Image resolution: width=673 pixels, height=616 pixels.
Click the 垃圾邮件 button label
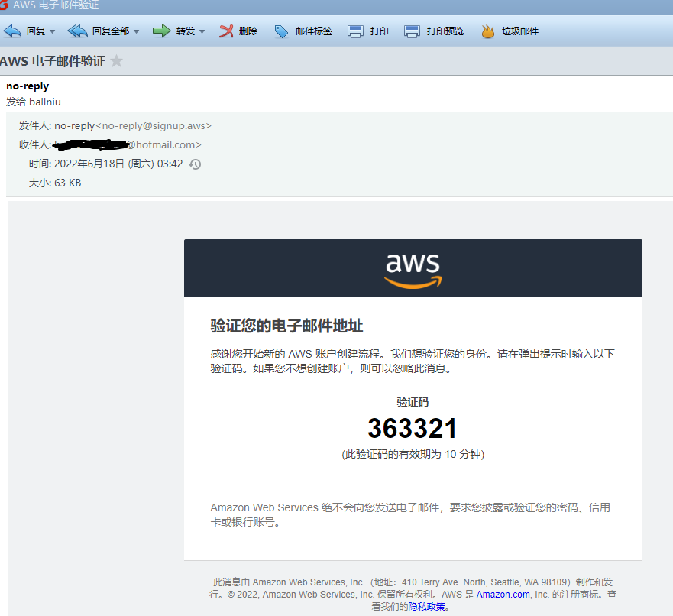519,31
